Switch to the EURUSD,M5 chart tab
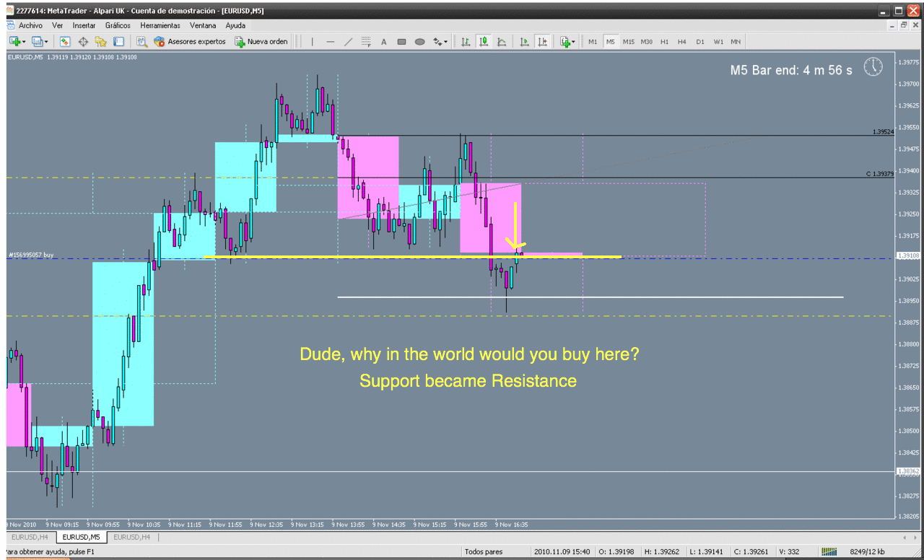Viewport: 924px width, 560px height. pyautogui.click(x=82, y=537)
